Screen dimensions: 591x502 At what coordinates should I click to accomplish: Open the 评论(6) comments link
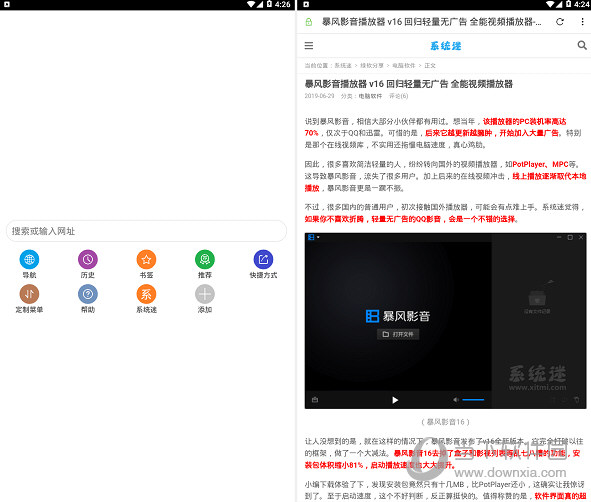(x=398, y=96)
